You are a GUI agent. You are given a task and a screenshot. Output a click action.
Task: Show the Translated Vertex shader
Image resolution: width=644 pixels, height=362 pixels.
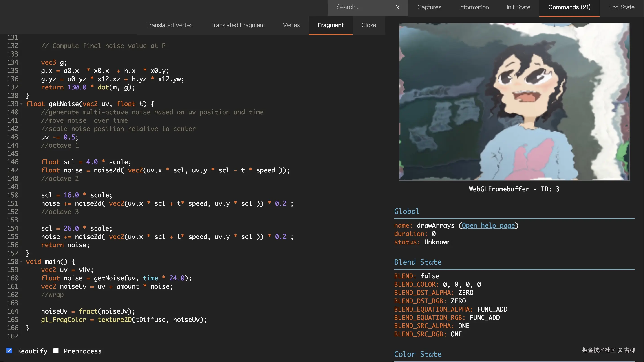[x=169, y=25]
